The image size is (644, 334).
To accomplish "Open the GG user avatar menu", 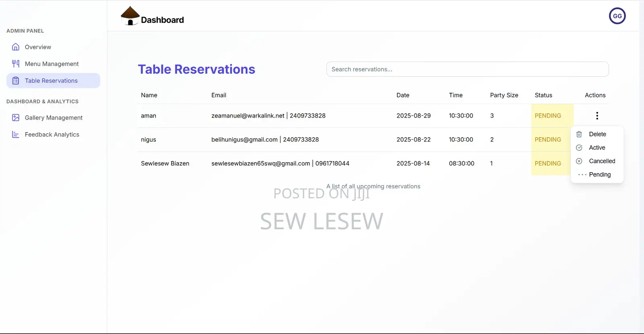I will [617, 16].
